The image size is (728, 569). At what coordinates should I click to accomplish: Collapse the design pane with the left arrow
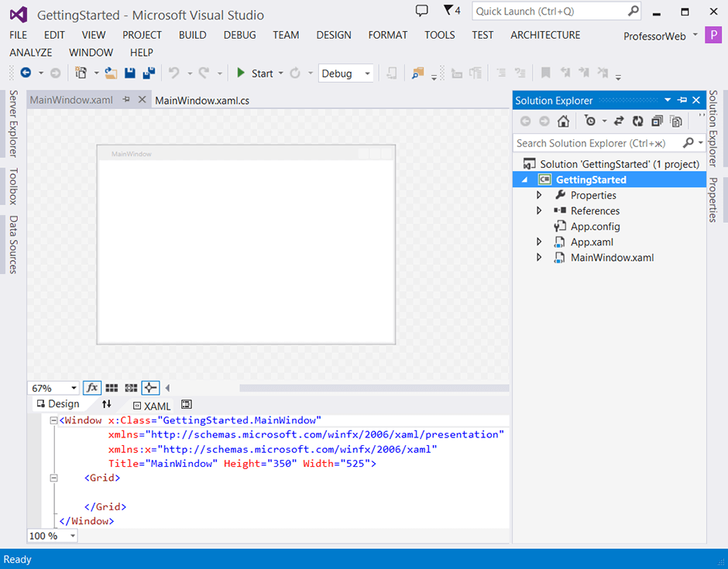click(167, 388)
